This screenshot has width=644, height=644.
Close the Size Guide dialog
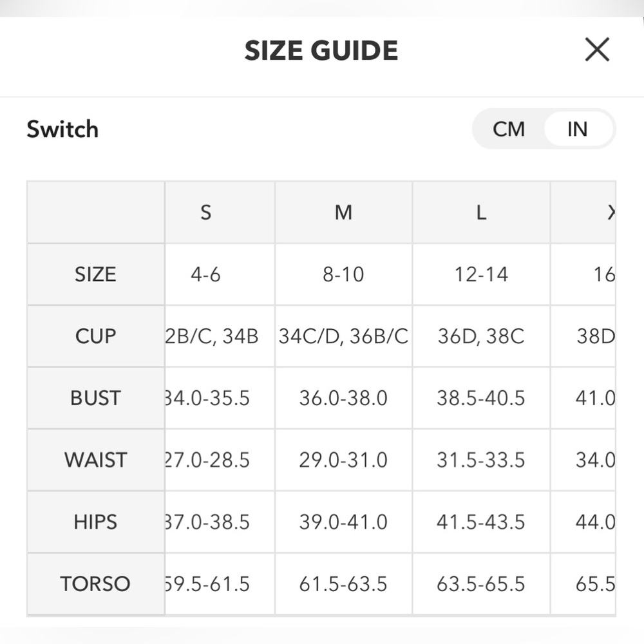pyautogui.click(x=597, y=50)
